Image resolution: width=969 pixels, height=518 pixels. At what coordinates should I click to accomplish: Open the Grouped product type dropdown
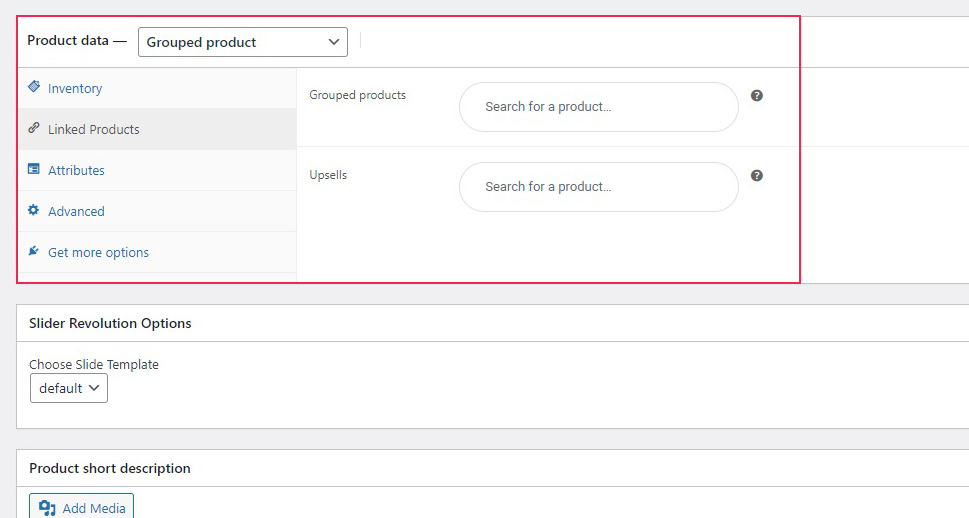point(243,42)
